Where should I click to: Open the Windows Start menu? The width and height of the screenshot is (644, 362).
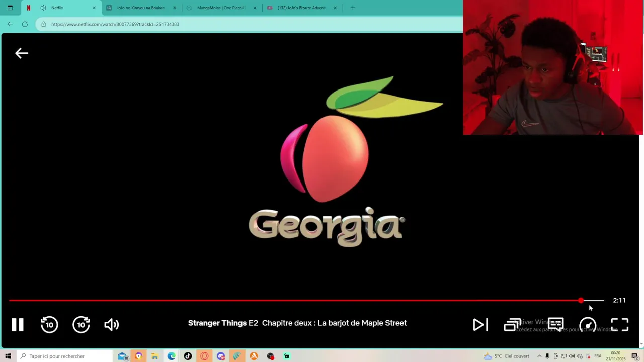tap(8, 356)
